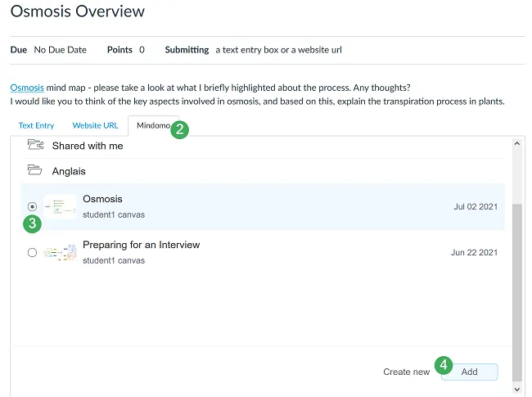The width and height of the screenshot is (532, 397).
Task: Open the Mindomo tab
Action: click(x=153, y=125)
